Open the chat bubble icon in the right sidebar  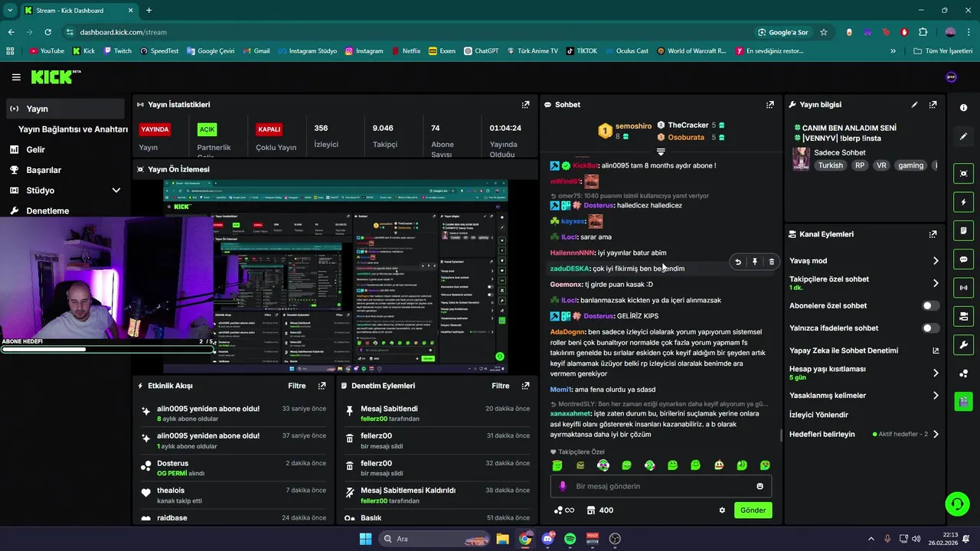pos(963,259)
